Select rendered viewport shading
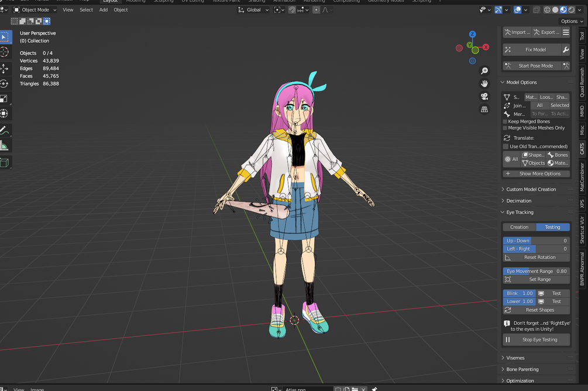The width and height of the screenshot is (588, 391). click(571, 10)
